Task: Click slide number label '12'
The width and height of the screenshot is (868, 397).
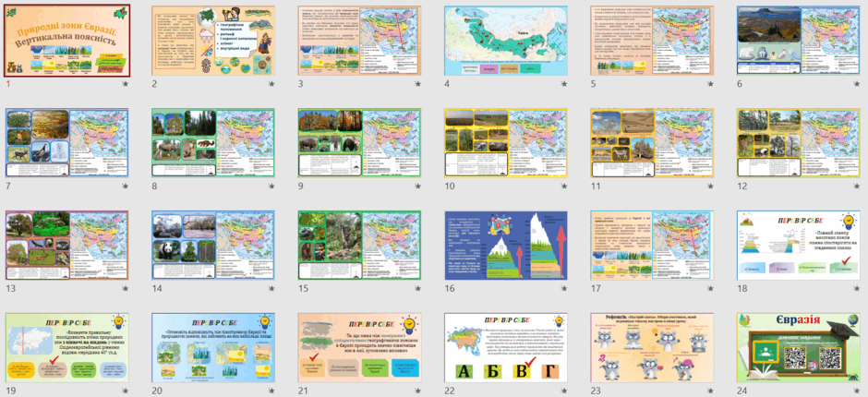Action: [741, 186]
